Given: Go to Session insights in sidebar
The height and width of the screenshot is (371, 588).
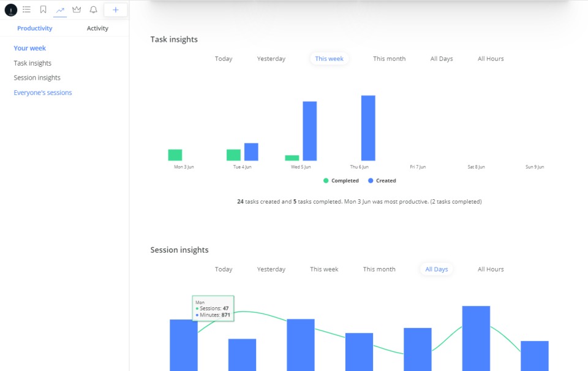Looking at the screenshot, I should (x=37, y=78).
